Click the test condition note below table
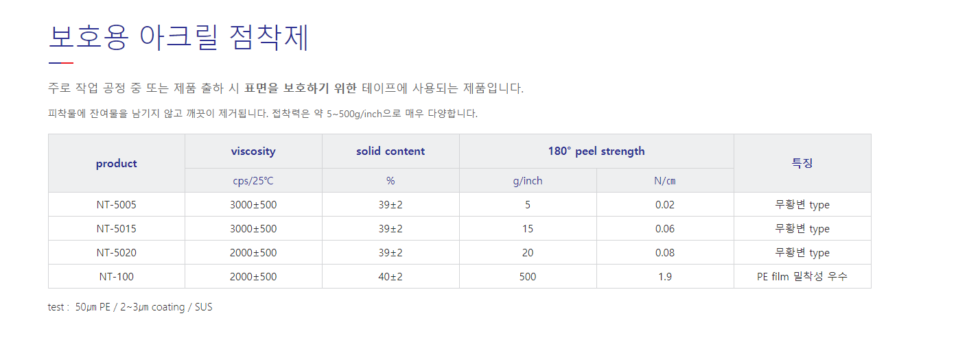 point(130,307)
